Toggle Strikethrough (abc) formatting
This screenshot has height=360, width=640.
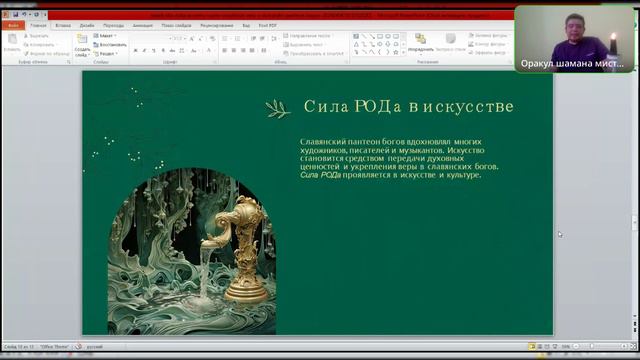tap(172, 50)
